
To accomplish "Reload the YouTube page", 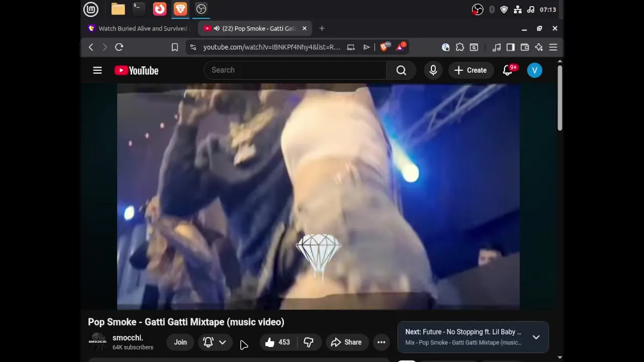I will click(119, 47).
